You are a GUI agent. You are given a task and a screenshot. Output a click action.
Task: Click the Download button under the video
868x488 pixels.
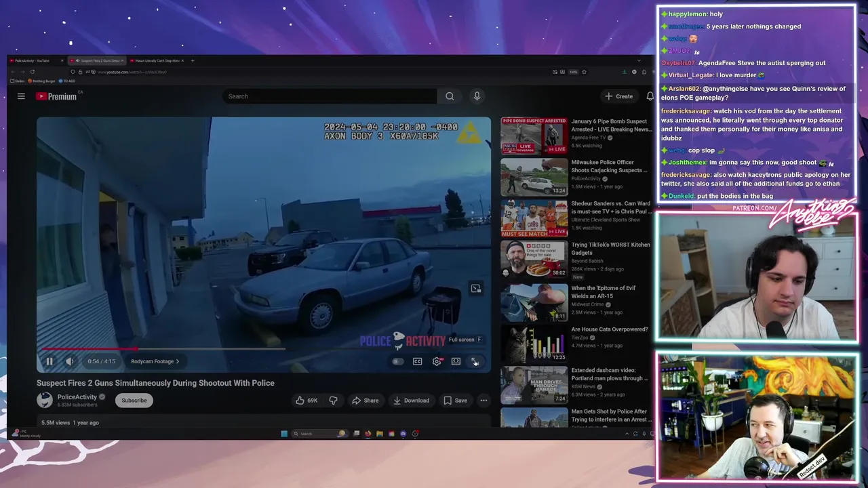411,401
